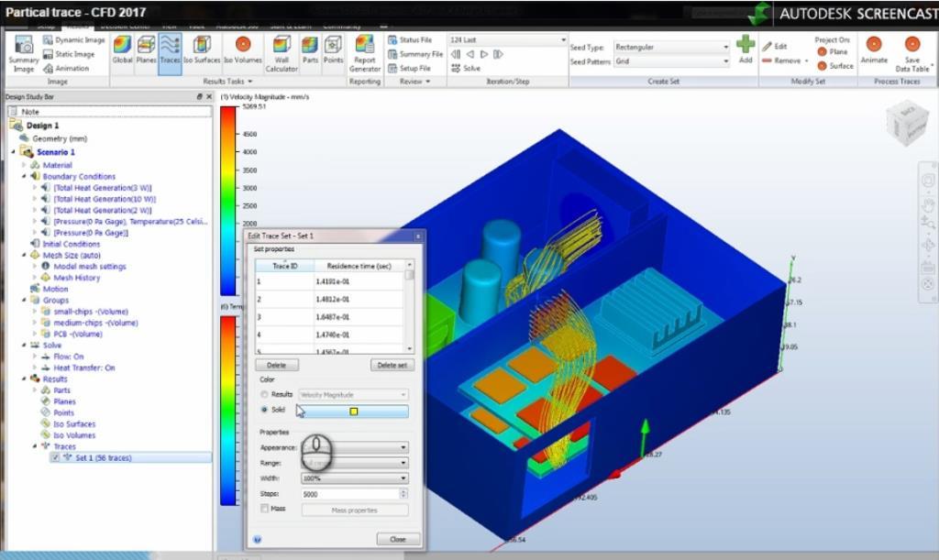This screenshot has width=939, height=560.
Task: Select the Points results task
Action: coord(334,49)
